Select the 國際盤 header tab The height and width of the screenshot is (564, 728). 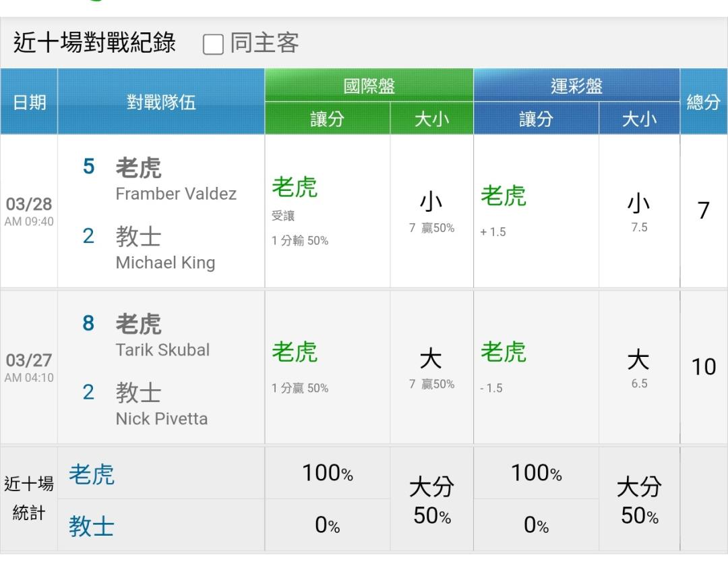[369, 86]
